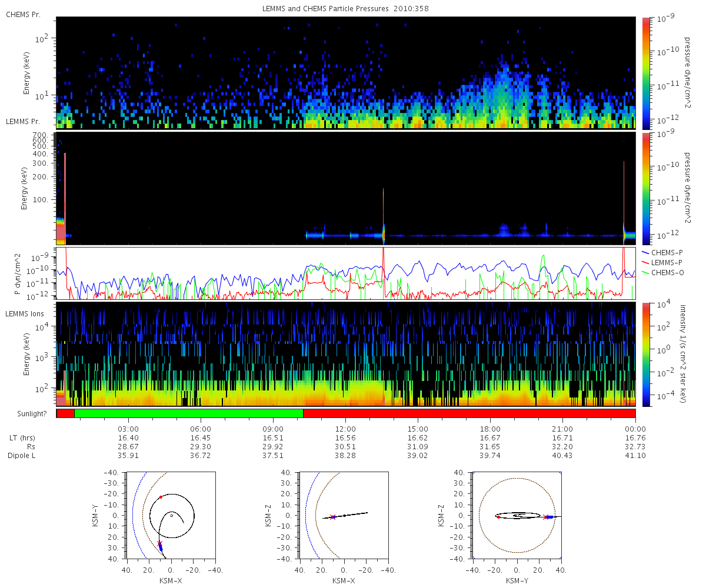706x588 pixels.
Task: Click the LEMMS Ions intensity color scale
Action: [645, 355]
